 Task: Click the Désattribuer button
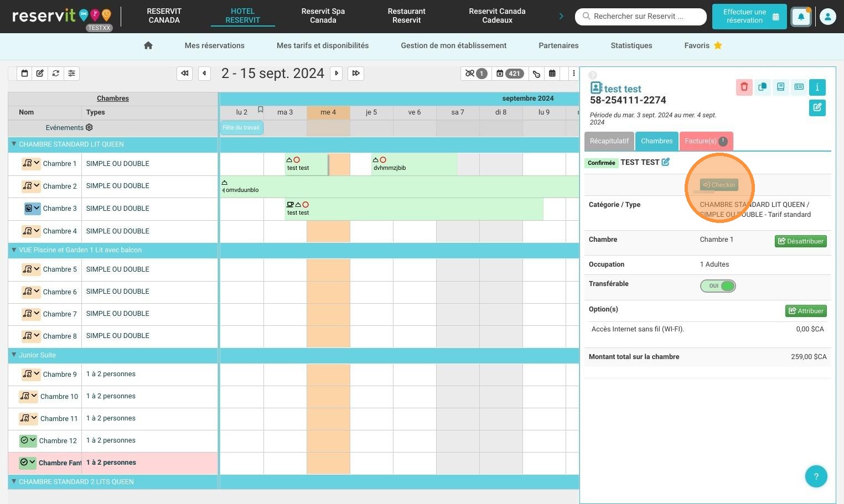click(x=800, y=241)
